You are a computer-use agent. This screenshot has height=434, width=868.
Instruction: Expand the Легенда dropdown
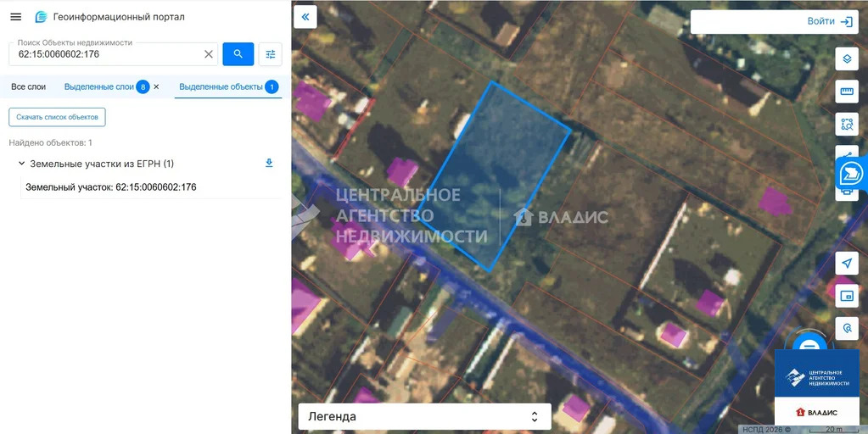tap(424, 416)
